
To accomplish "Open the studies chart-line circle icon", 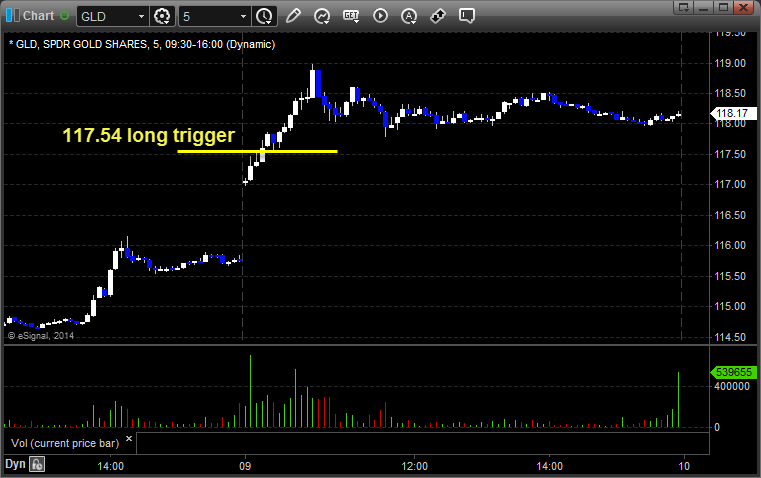I will point(322,16).
